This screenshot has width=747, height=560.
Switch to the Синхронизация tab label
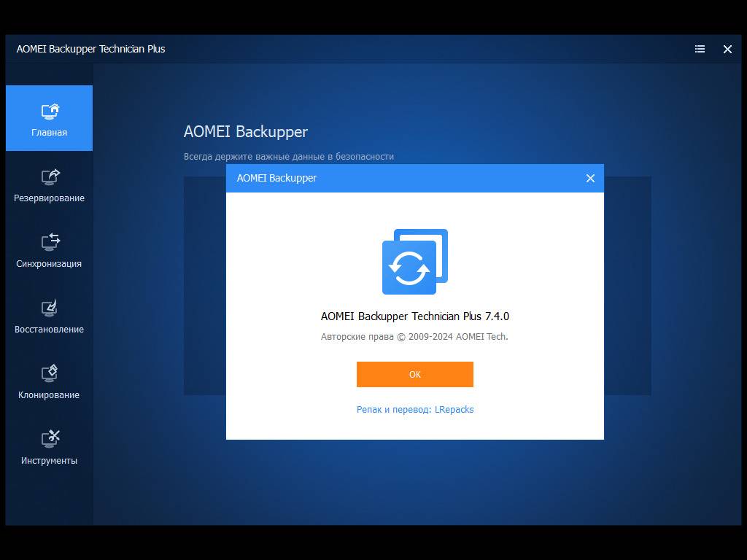(x=49, y=264)
